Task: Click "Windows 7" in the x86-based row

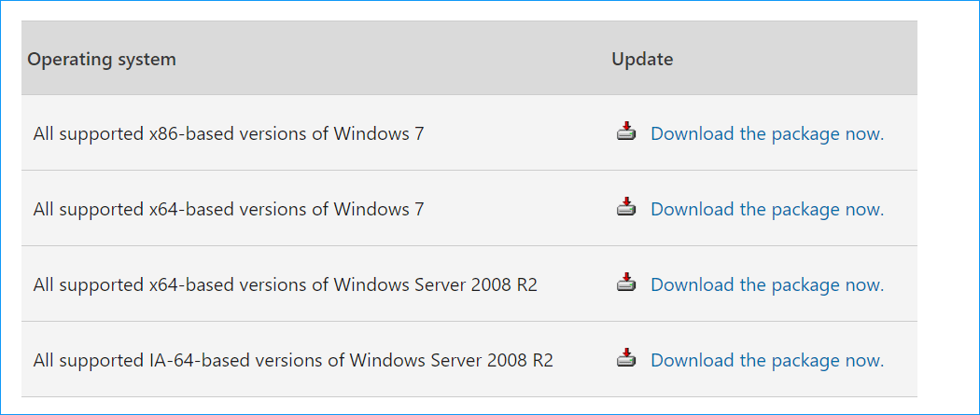Action: tap(378, 133)
